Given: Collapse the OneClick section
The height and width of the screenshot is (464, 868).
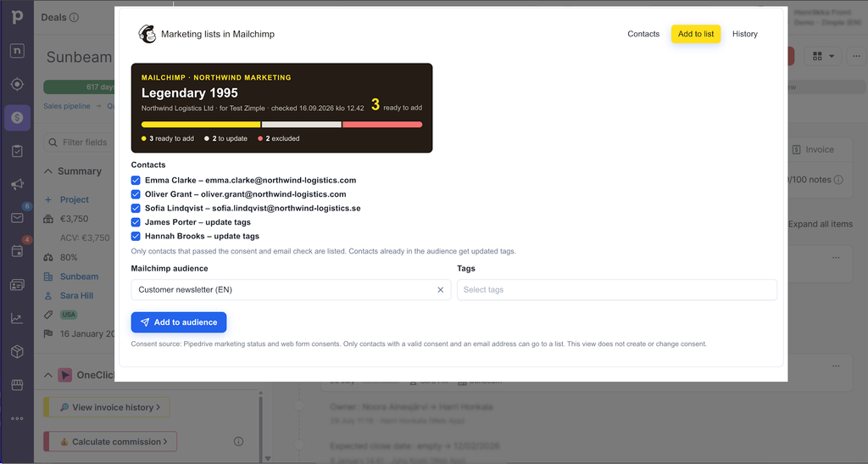Looking at the screenshot, I should coord(48,375).
